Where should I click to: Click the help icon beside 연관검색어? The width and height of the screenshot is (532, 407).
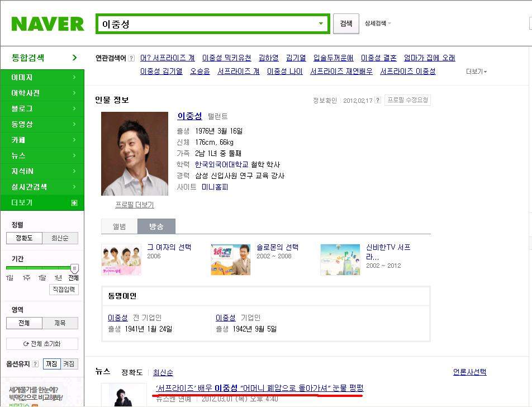pyautogui.click(x=132, y=58)
